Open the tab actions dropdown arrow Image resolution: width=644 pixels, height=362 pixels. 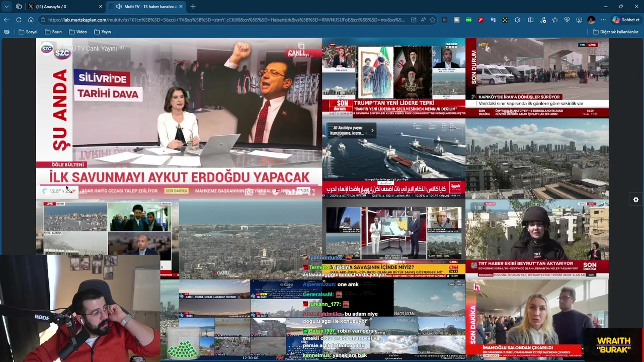click(x=7, y=7)
